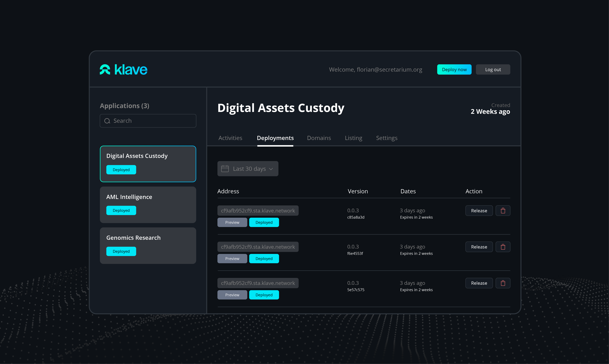This screenshot has height=364, width=609.
Task: Click address field in c85a8a3d row
Action: click(x=258, y=211)
